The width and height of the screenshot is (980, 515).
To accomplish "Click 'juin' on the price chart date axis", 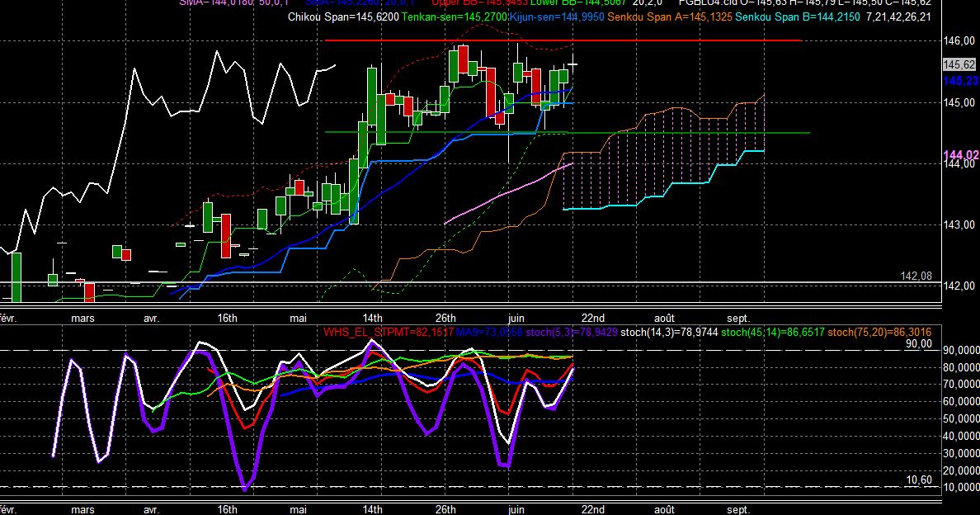I will tap(516, 318).
